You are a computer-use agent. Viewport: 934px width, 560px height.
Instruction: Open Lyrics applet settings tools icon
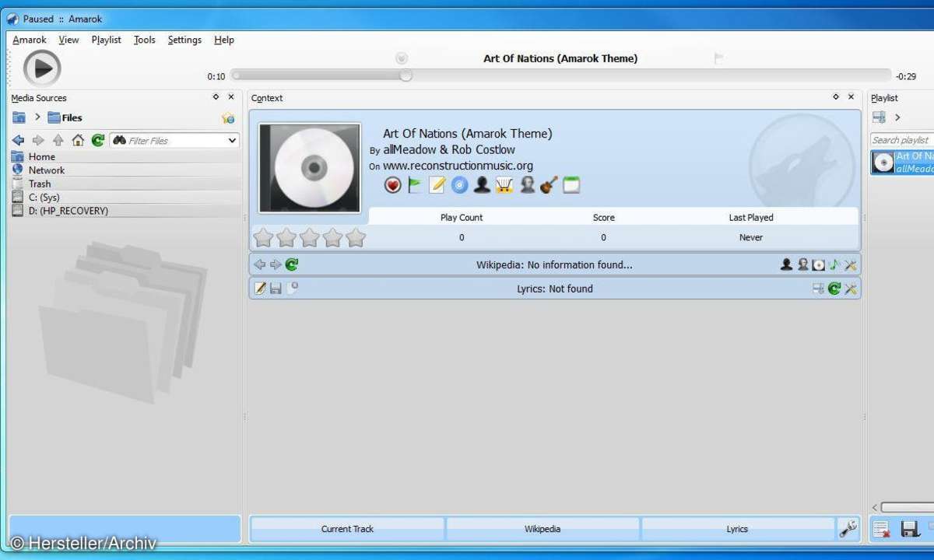coord(851,289)
